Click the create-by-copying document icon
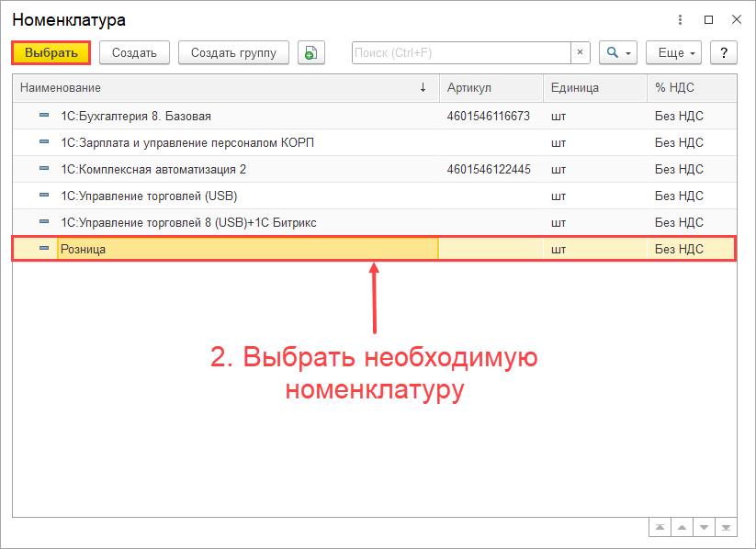The width and height of the screenshot is (756, 549). pyautogui.click(x=310, y=52)
